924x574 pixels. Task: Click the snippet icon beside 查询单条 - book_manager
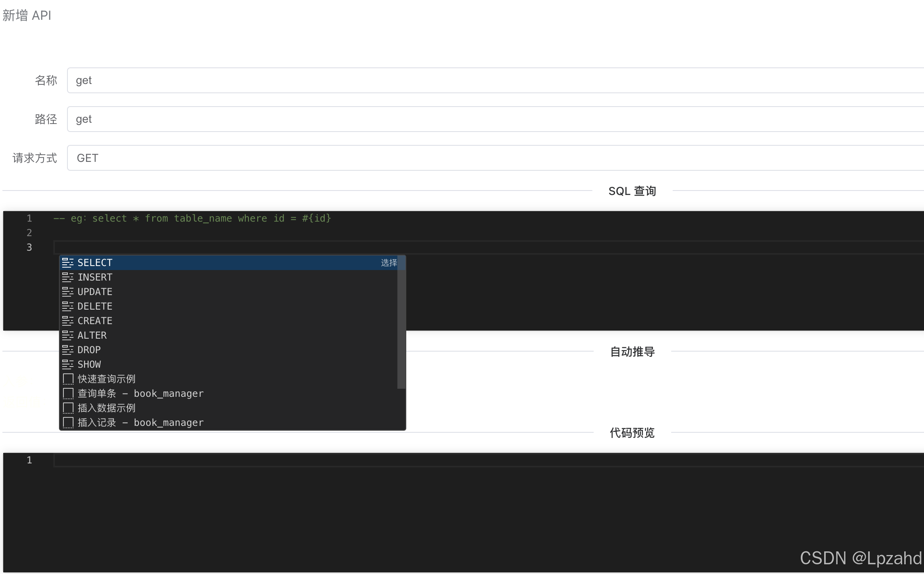(x=68, y=393)
